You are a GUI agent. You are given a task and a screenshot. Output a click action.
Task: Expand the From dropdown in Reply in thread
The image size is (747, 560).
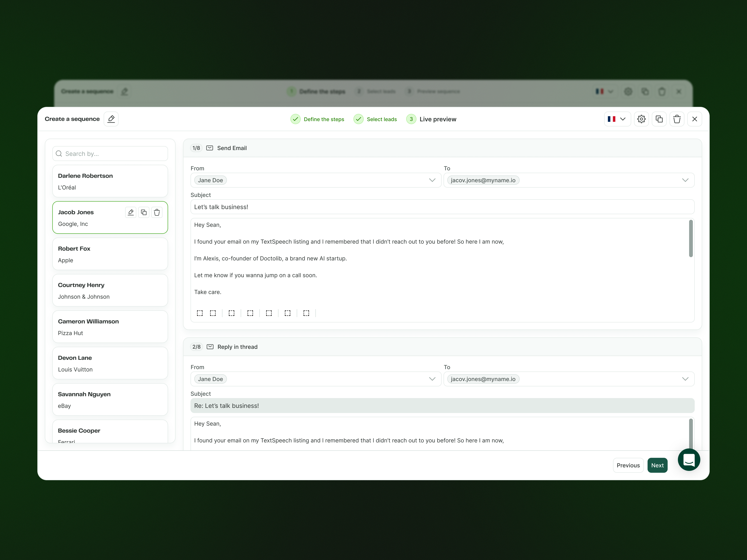click(432, 379)
